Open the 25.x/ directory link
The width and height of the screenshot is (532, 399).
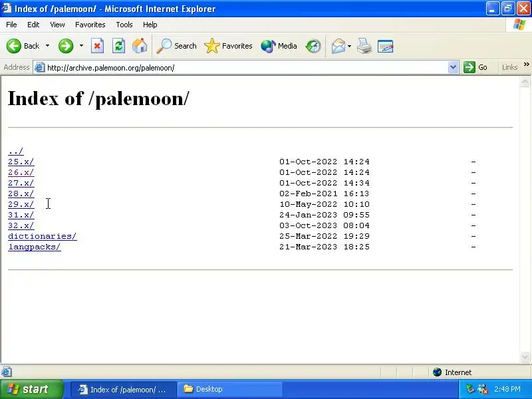21,162
